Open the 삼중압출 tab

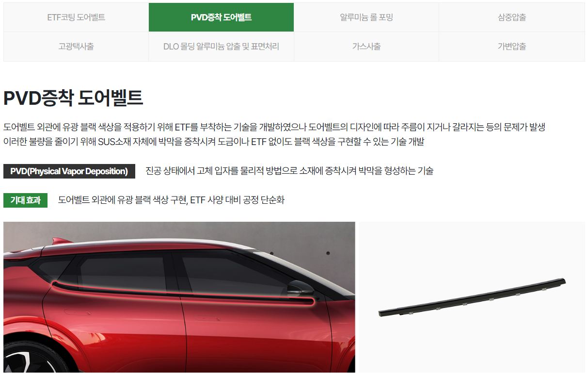click(512, 17)
